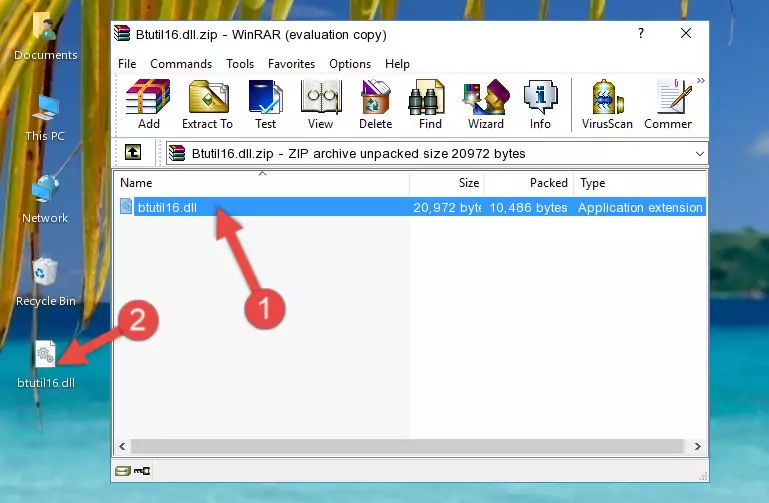Open the Comment tool
This screenshot has height=503, width=769.
[668, 104]
